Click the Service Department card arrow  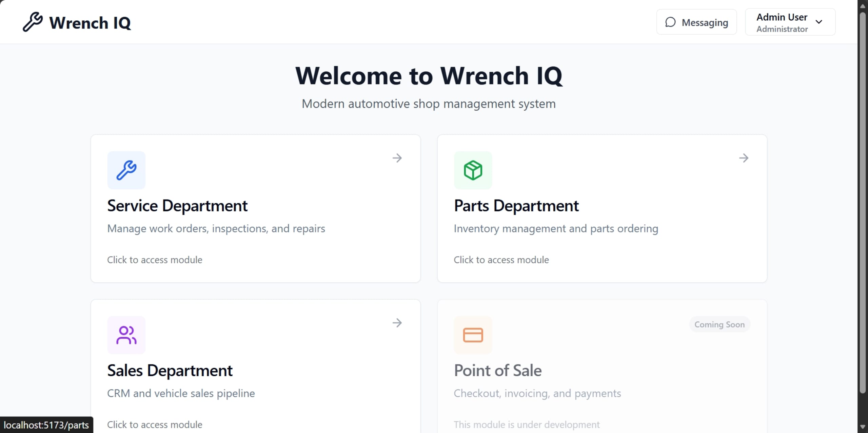pos(397,158)
